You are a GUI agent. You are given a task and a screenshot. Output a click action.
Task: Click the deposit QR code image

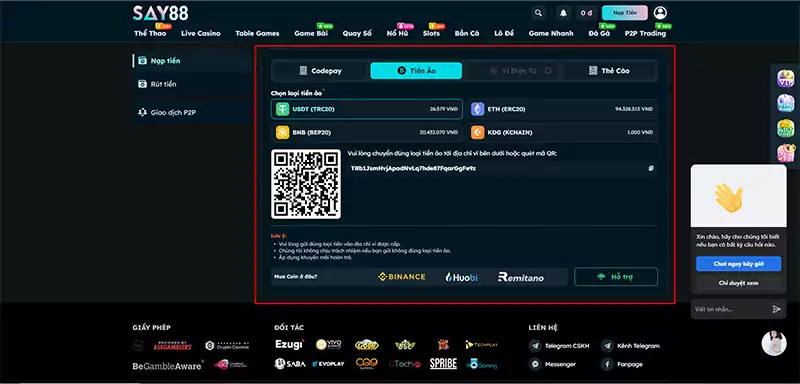306,184
